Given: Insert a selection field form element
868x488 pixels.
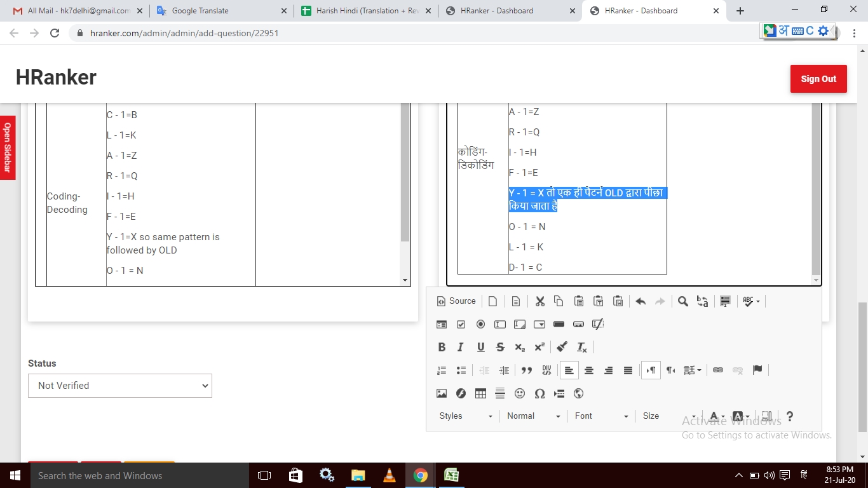Looking at the screenshot, I should tap(539, 324).
